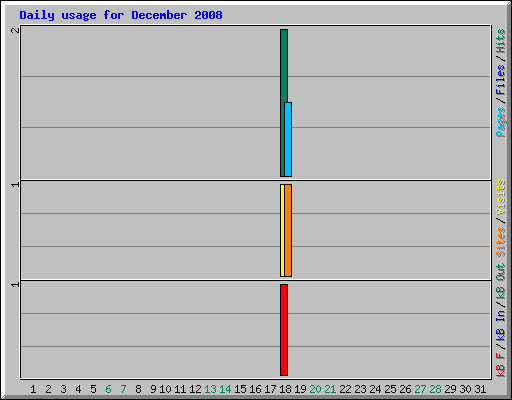Screen dimensions: 512x400
Task: Click green weekend day label 27
Action: coord(420,389)
